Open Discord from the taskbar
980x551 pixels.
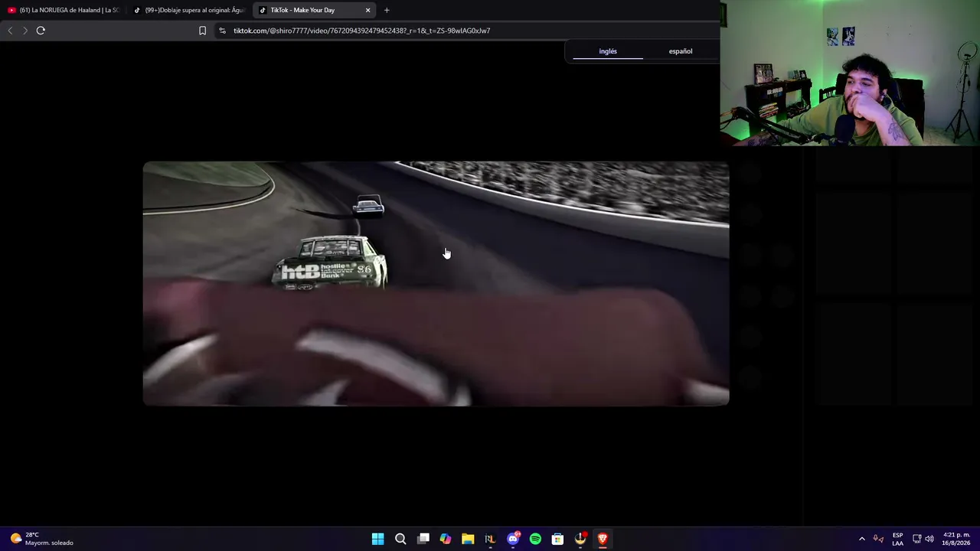[513, 539]
